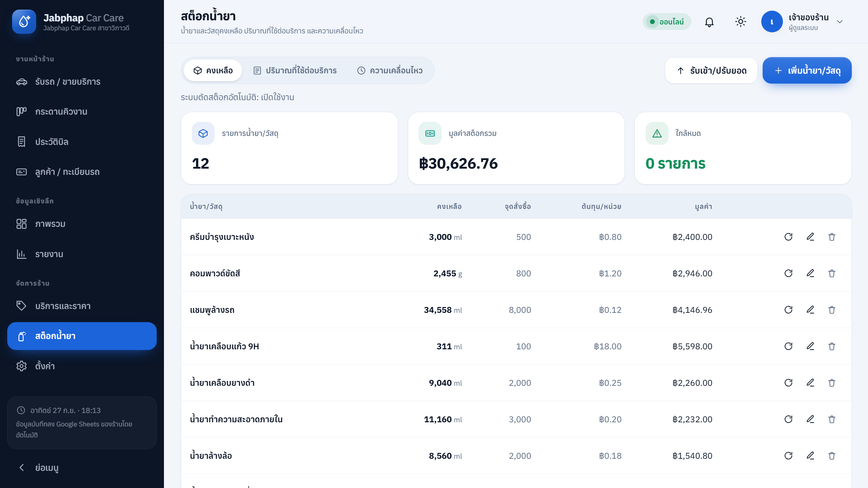Switch to the ปริมาณที่ใช้ต่อบริการ tab
Viewport: 868px width, 488px height.
pyautogui.click(x=295, y=71)
